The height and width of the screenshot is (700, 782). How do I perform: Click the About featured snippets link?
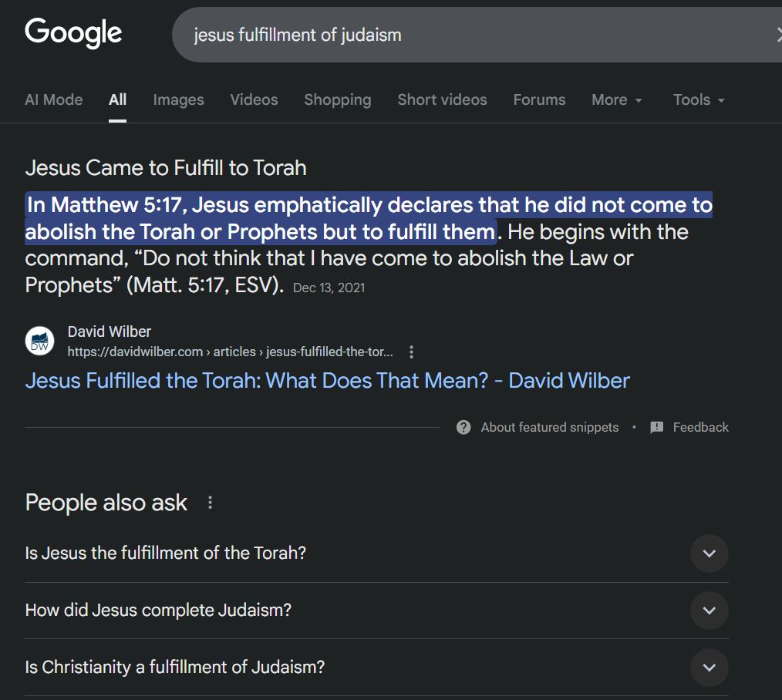point(549,427)
